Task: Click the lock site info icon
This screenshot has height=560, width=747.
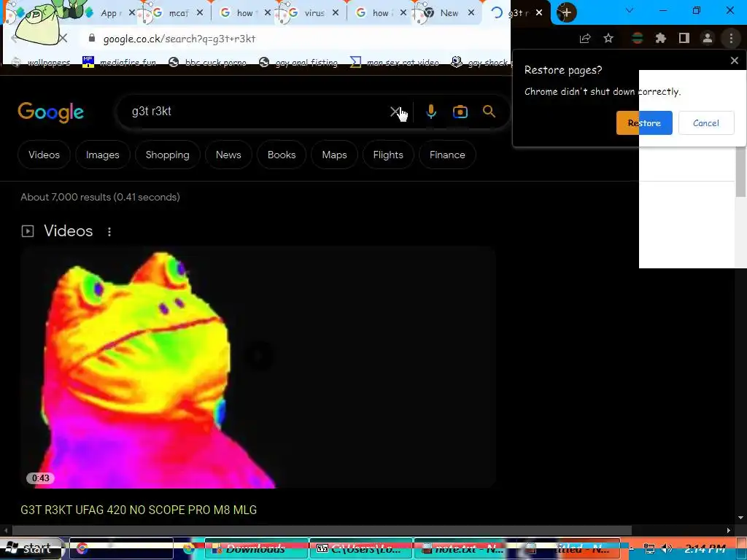Action: [92, 39]
